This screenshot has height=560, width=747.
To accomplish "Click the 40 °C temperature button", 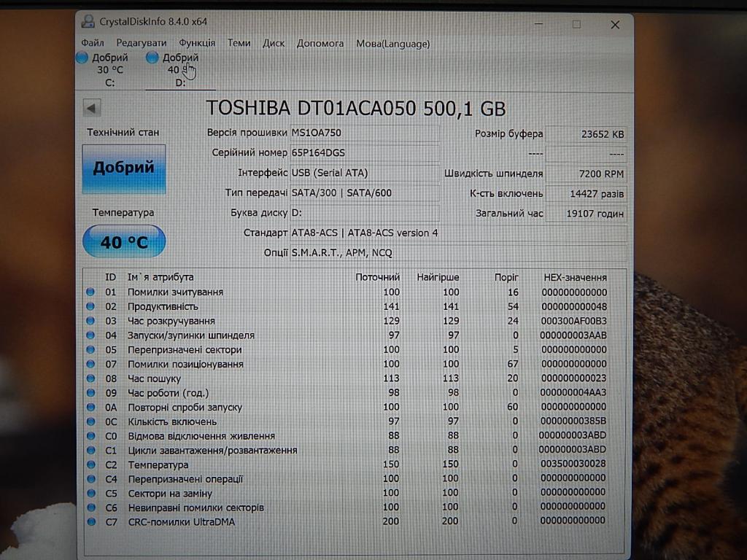I will tap(123, 242).
